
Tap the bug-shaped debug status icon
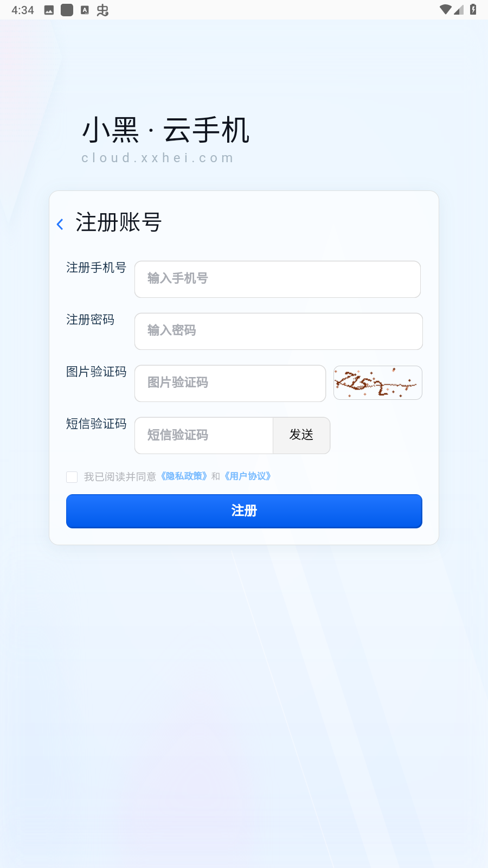pos(102,10)
